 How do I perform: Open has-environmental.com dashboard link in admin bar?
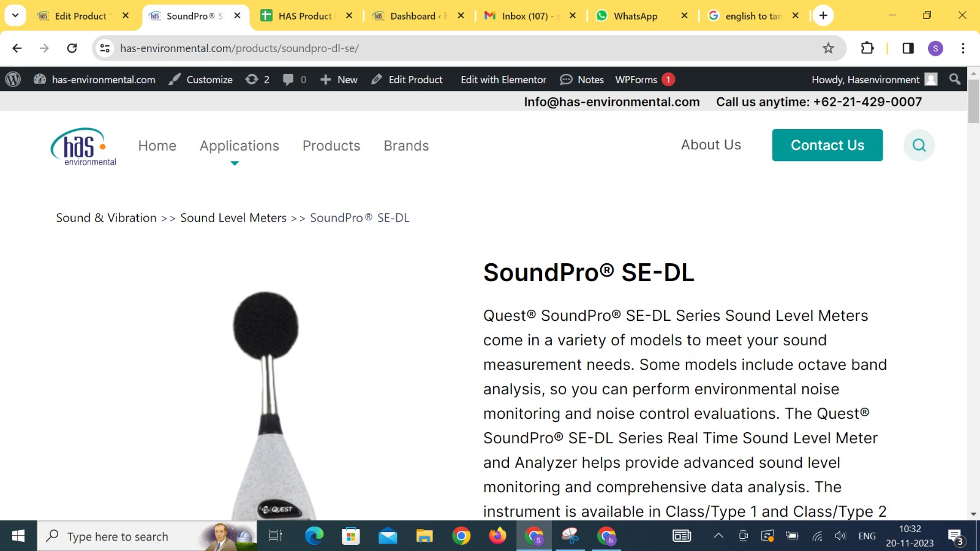(94, 79)
